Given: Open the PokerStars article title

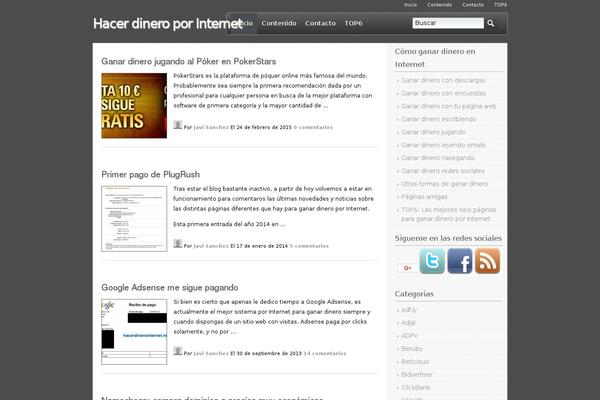Looking at the screenshot, I should point(189,61).
